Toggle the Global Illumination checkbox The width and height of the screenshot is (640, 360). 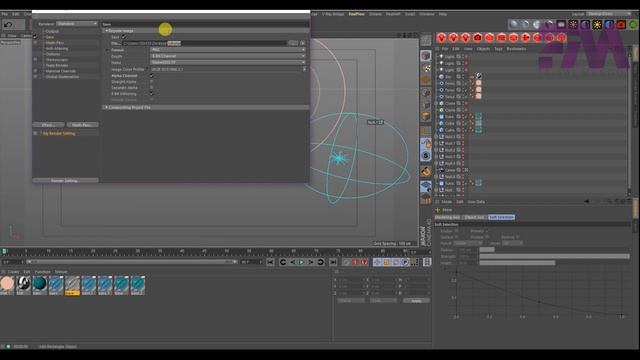click(36, 77)
